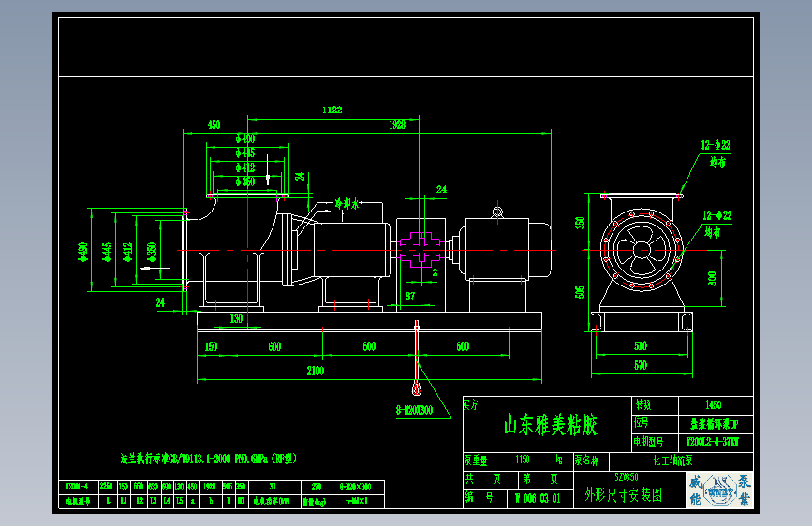Click the lifting eye on the motor
The height and width of the screenshot is (526, 812).
[x=497, y=212]
